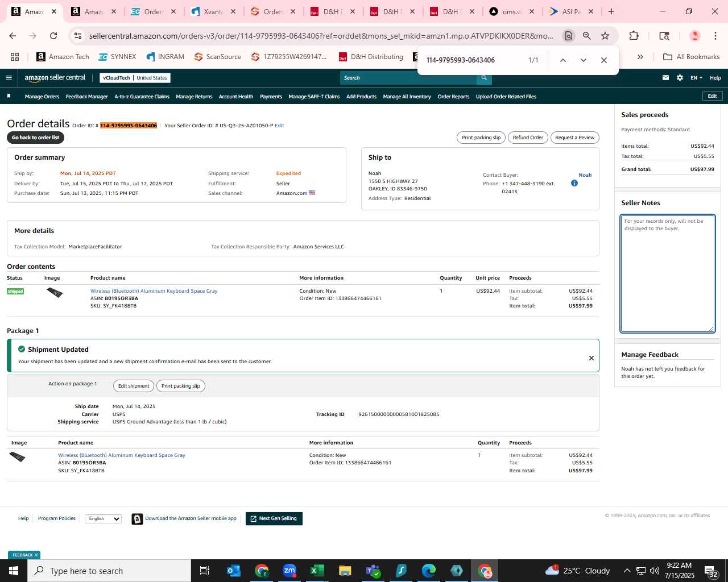Screen dimensions: 728x582
Task: Click Go back to order list
Action: click(x=35, y=138)
